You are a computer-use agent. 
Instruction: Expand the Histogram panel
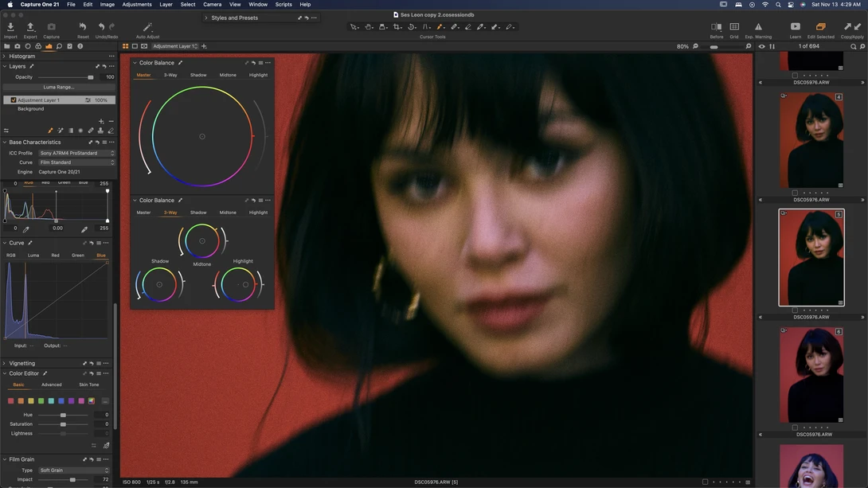coord(5,56)
